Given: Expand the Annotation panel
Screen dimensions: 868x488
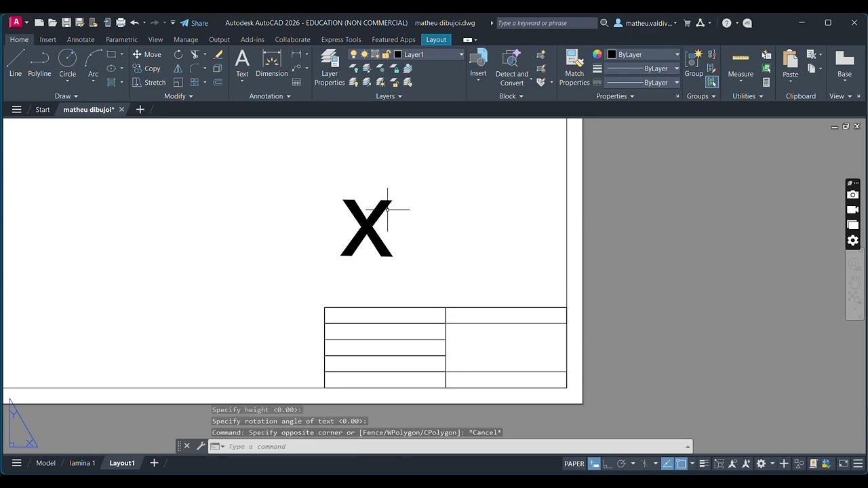Looking at the screenshot, I should (270, 96).
